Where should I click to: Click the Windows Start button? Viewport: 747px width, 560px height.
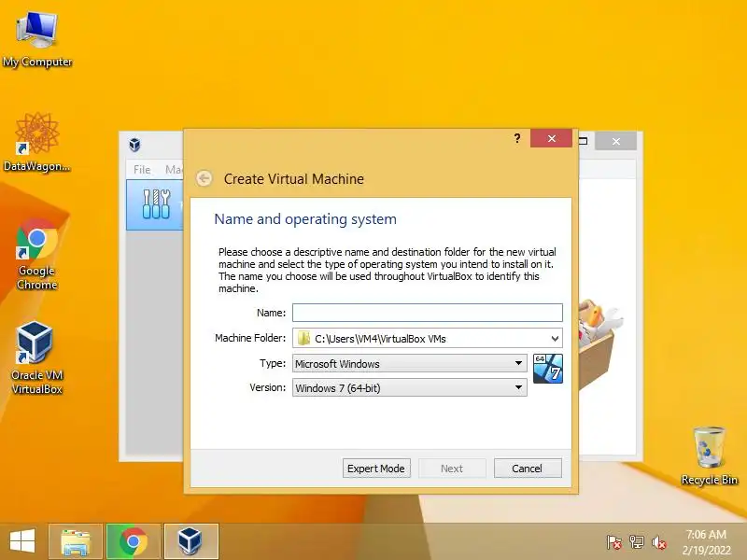[x=21, y=541]
